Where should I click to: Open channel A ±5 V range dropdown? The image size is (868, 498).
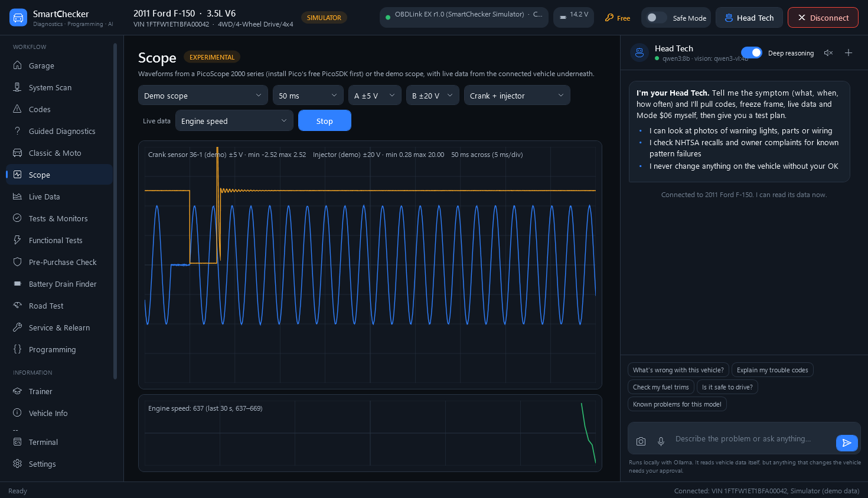click(375, 95)
